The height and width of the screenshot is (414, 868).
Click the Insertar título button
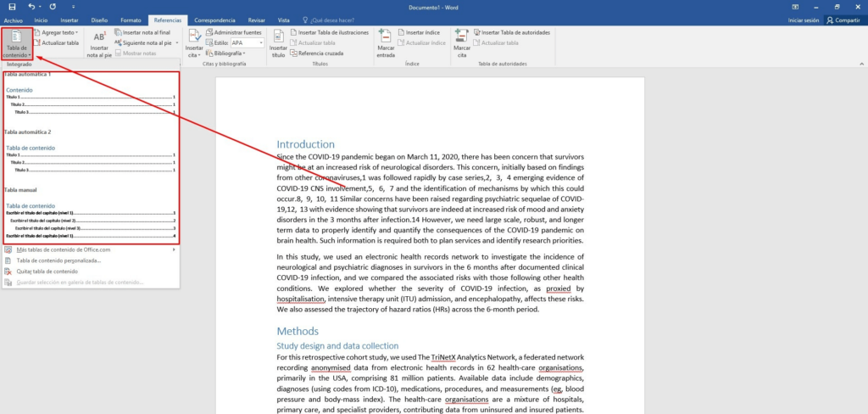click(278, 44)
